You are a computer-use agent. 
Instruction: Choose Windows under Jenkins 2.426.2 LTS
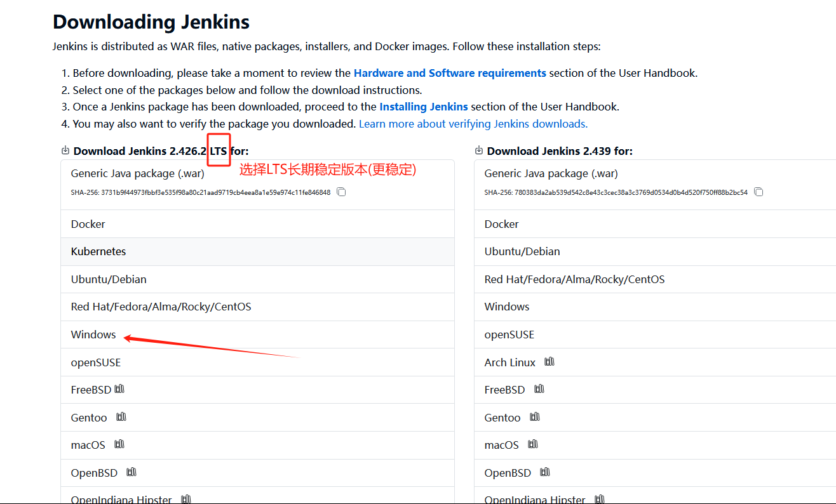tap(257, 335)
